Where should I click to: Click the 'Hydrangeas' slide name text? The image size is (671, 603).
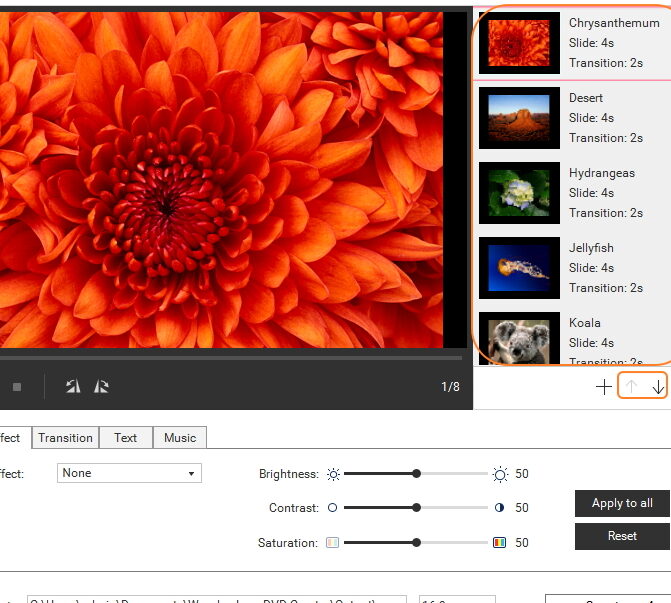[x=602, y=173]
